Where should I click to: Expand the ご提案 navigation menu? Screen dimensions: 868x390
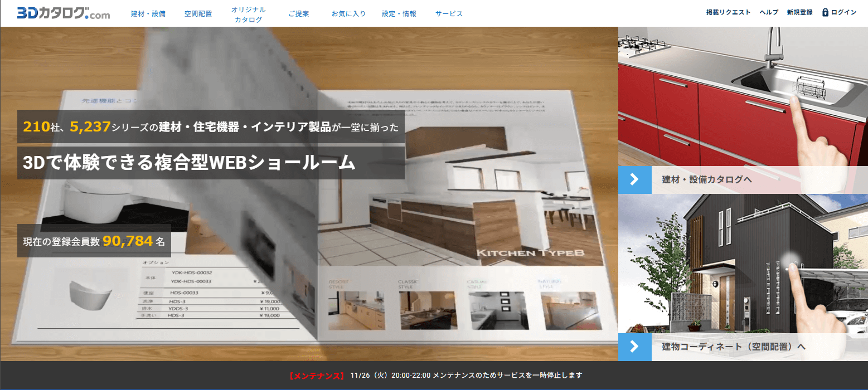[x=299, y=14]
